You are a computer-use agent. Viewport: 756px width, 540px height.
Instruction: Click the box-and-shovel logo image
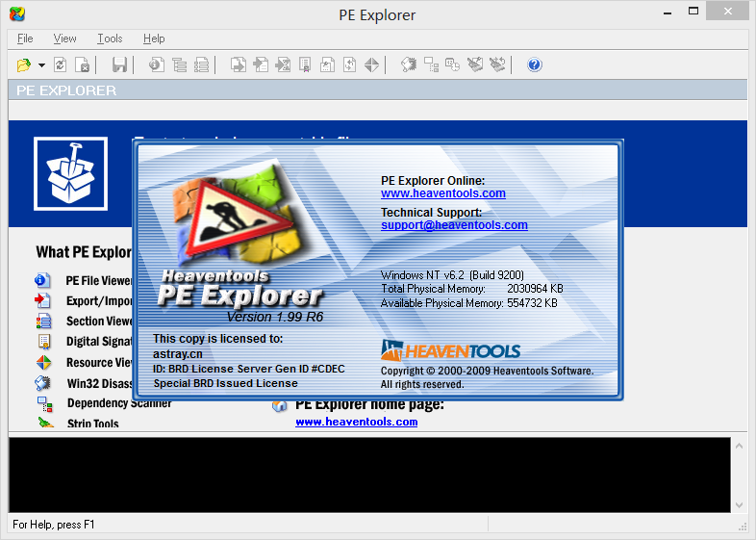pos(70,173)
